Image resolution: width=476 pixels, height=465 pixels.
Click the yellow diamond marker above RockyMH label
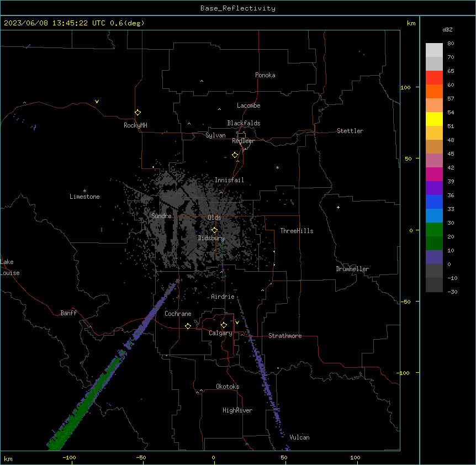pos(137,113)
